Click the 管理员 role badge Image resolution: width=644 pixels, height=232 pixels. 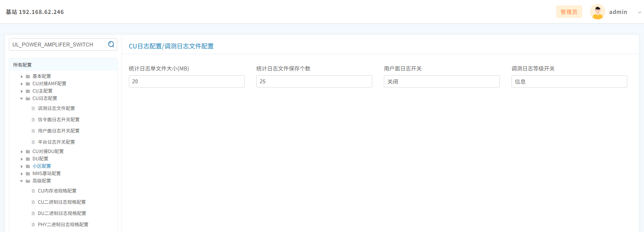[x=569, y=12]
